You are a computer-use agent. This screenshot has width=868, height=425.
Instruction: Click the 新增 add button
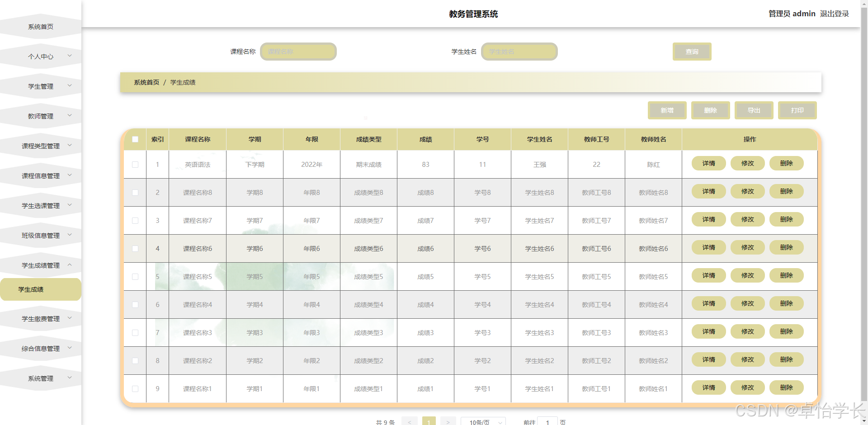(x=667, y=110)
